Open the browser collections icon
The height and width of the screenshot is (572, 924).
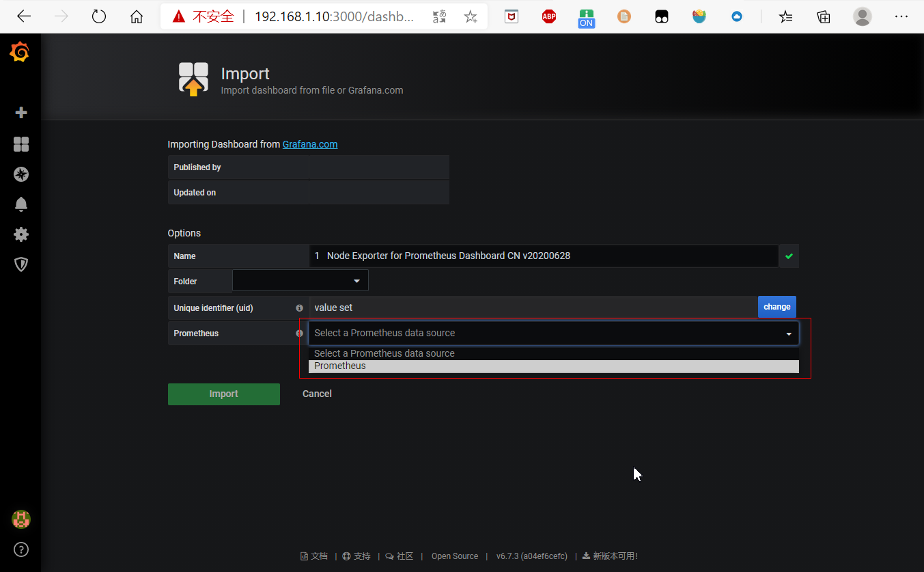point(824,16)
